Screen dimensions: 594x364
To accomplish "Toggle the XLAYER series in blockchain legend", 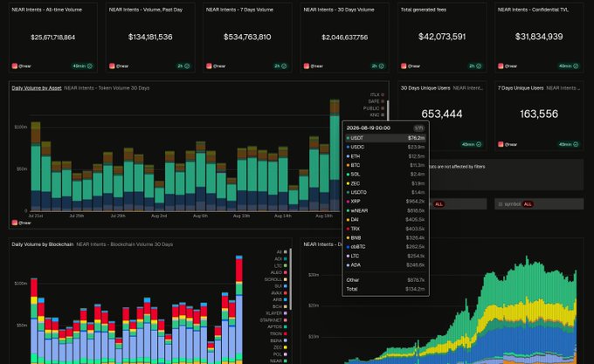I will coord(277,313).
